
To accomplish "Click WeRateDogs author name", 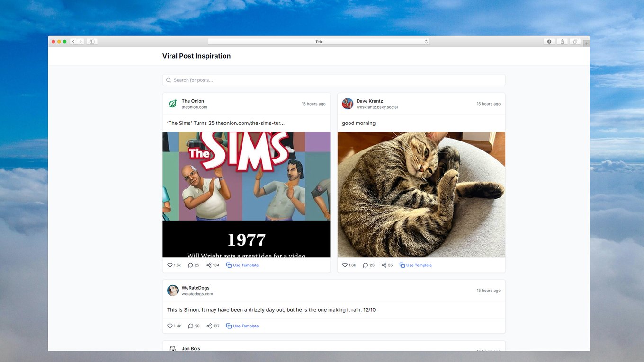I will 196,288.
